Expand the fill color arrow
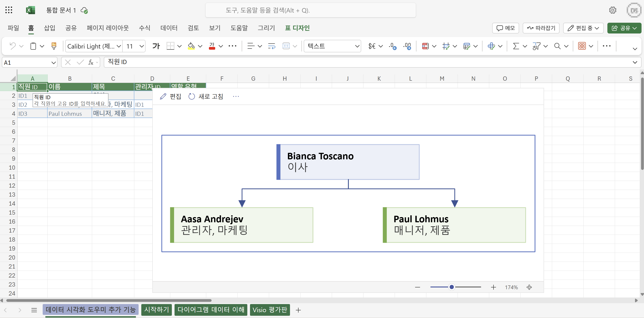 pos(200,46)
